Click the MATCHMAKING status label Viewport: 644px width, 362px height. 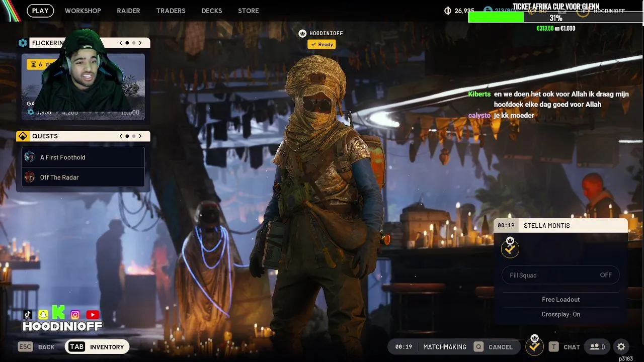[445, 347]
